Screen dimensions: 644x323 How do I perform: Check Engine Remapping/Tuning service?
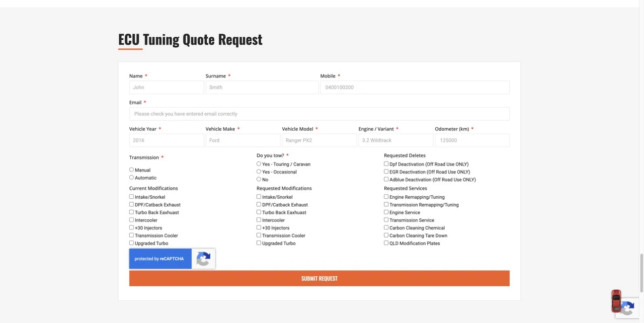tap(386, 197)
